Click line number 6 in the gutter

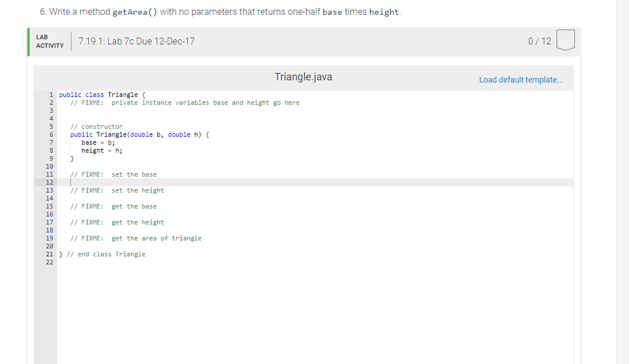(52, 134)
